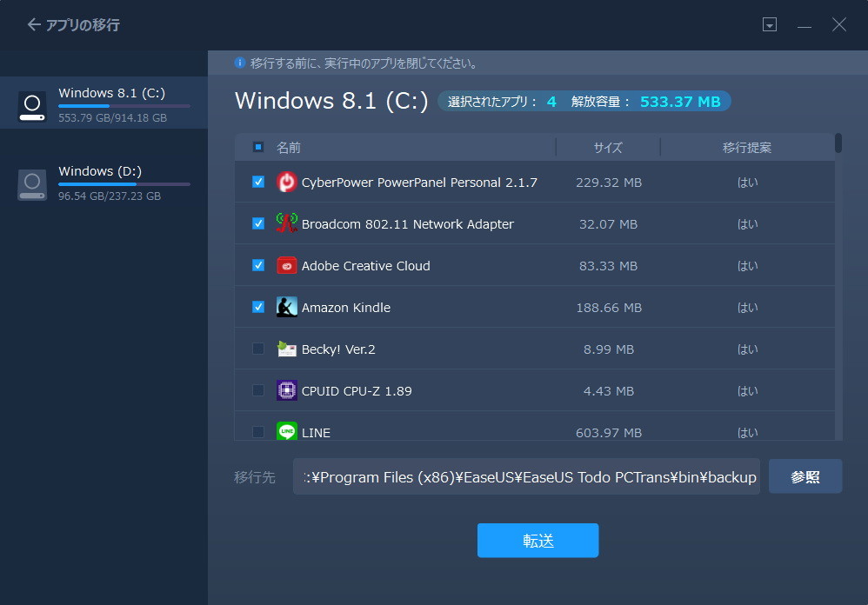This screenshot has width=868, height=605.
Task: Click はい in the Amazon Kindle row
Action: [x=747, y=308]
